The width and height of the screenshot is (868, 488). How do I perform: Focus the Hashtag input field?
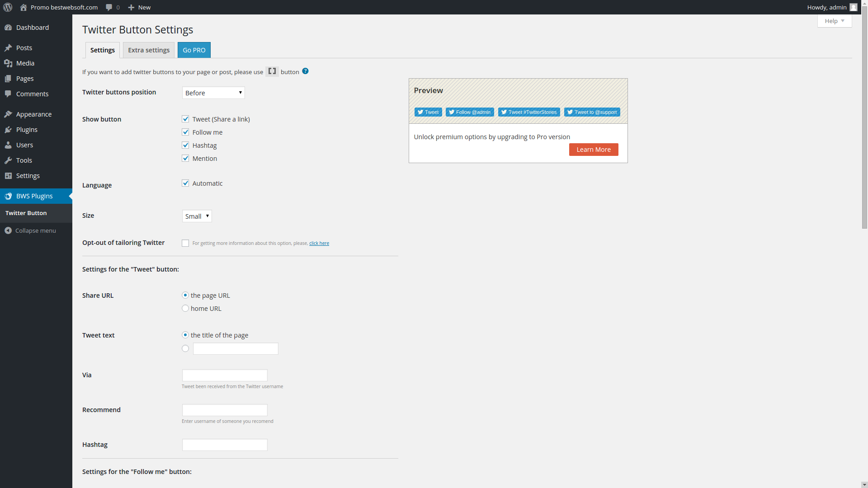(x=225, y=445)
